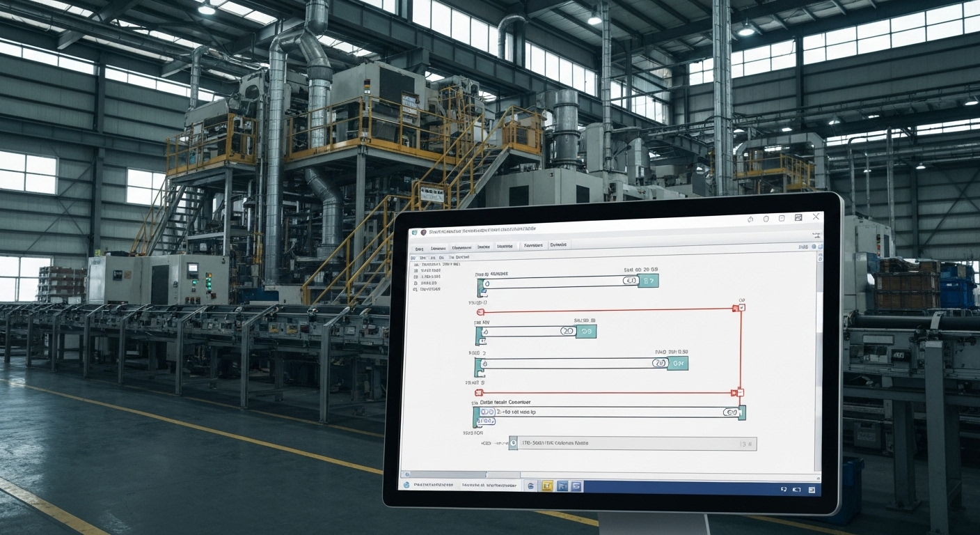Select the teal output block ending the topmost rung
Screen dimensions: 980x535
pos(649,281)
